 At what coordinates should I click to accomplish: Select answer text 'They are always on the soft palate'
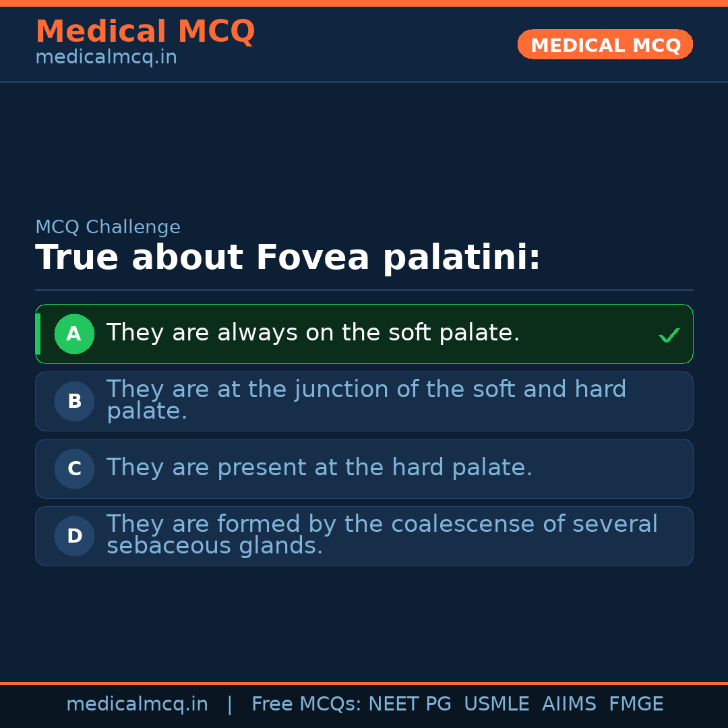(313, 333)
